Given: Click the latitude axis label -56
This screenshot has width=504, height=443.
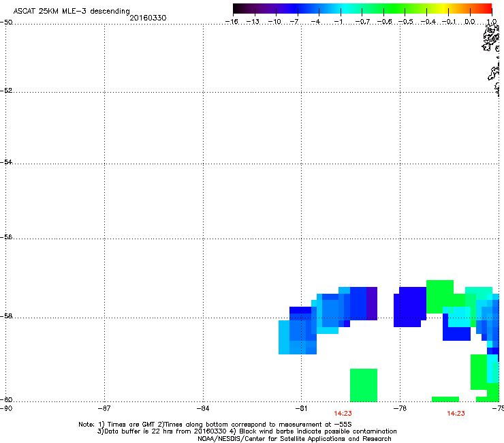Looking at the screenshot, I should tap(6, 236).
